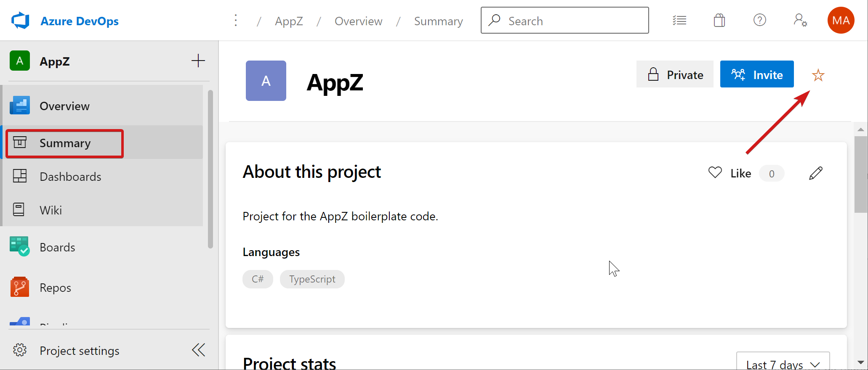Click the Azure DevOps logo icon

(20, 21)
